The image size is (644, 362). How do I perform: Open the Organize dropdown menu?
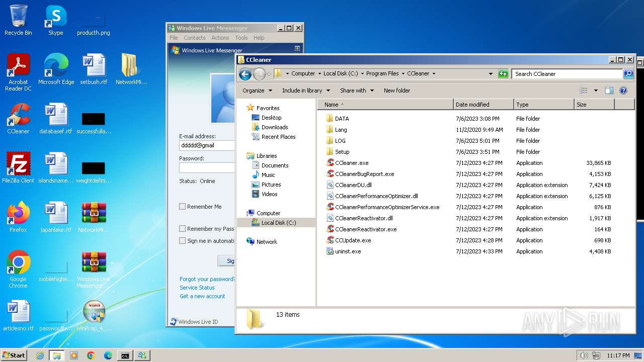[257, 90]
